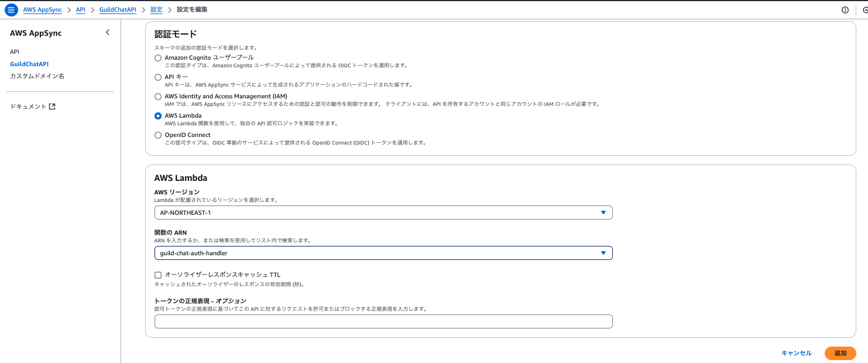Image resolution: width=868 pixels, height=363 pixels.
Task: Click external link icon beside ドキュメント
Action: (52, 107)
